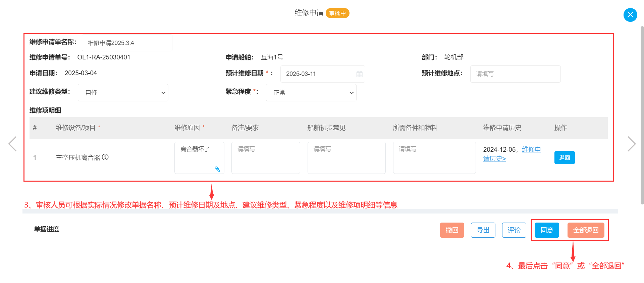Image resolution: width=644 pixels, height=283 pixels.
Task: Click the 撤回 button
Action: (452, 230)
